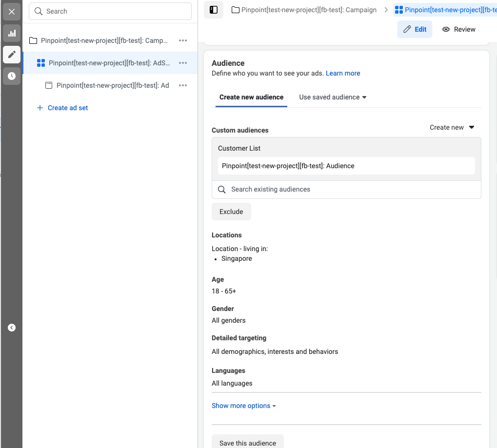Click the Singapore location entry

pos(237,258)
